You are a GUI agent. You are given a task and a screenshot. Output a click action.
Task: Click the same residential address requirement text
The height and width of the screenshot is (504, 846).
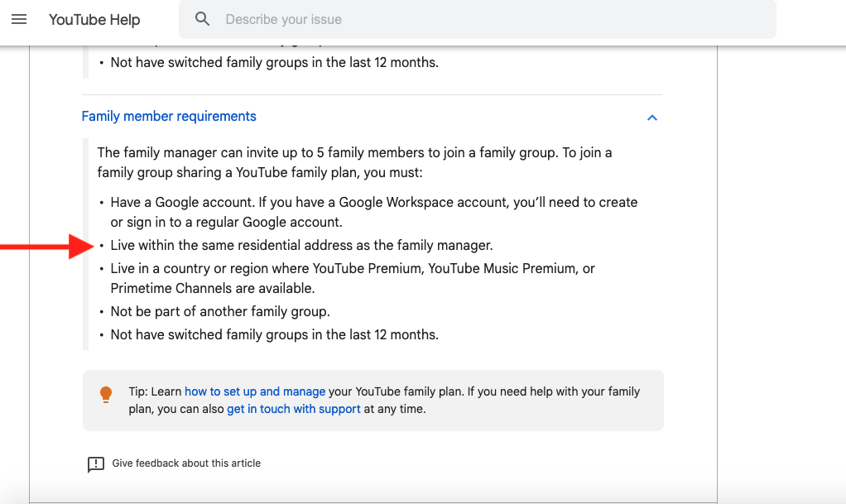click(301, 246)
